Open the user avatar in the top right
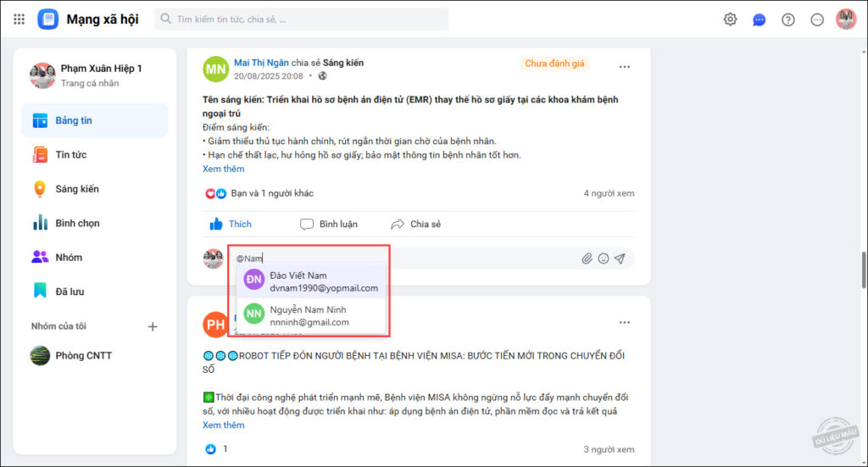This screenshot has height=467, width=868. point(846,19)
